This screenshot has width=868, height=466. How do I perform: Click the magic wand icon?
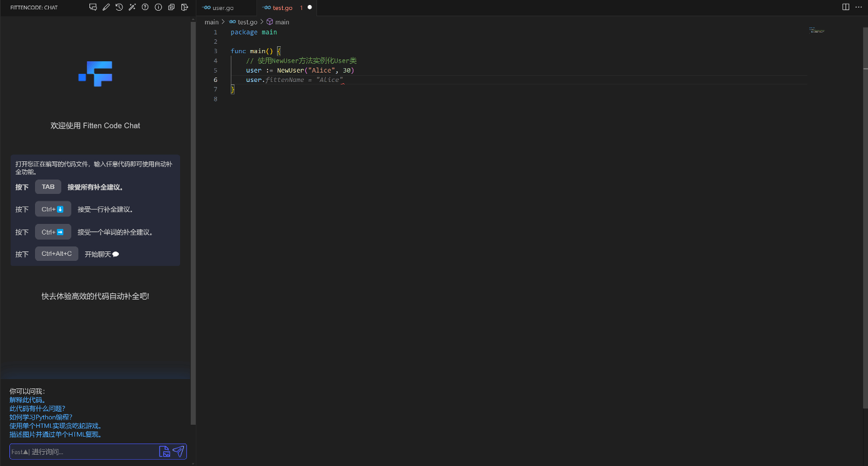tap(132, 8)
